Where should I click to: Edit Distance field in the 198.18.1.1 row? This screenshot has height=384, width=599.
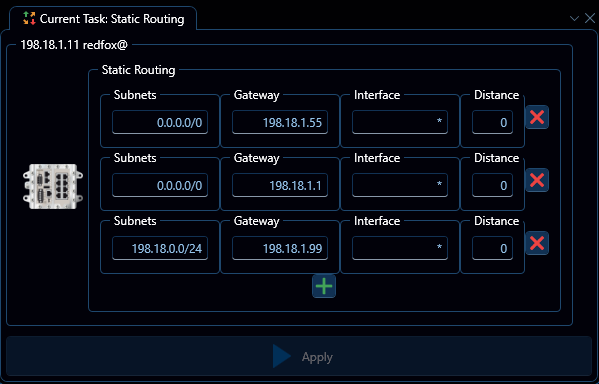click(492, 185)
